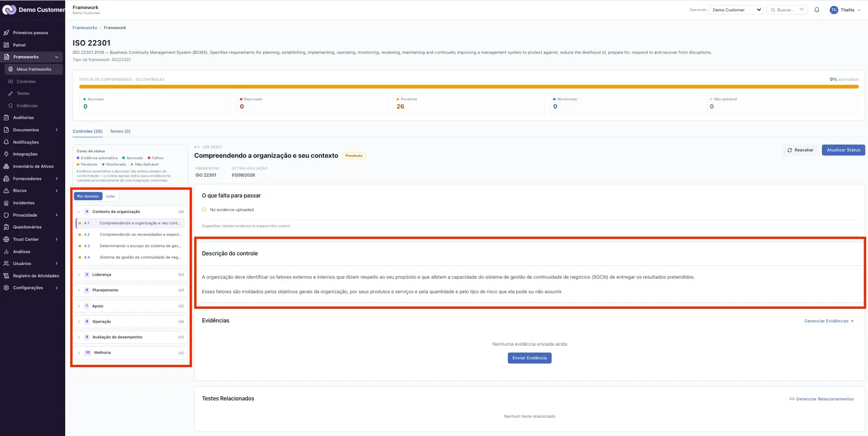Screen dimensions: 868x436
Task: Select Por domínio view toggle
Action: pyautogui.click(x=88, y=196)
